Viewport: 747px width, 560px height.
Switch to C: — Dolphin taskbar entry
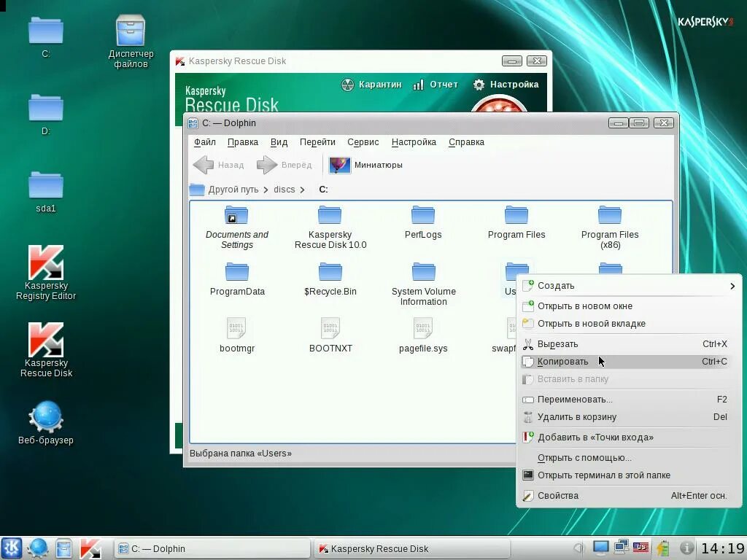point(212,548)
